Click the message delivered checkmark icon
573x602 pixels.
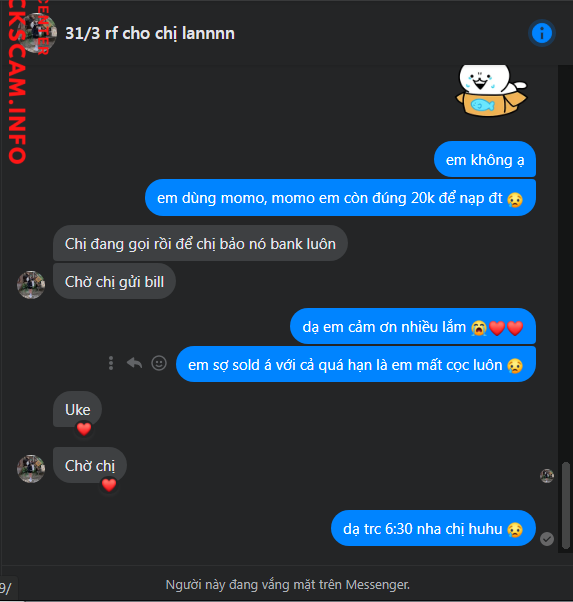[x=547, y=539]
